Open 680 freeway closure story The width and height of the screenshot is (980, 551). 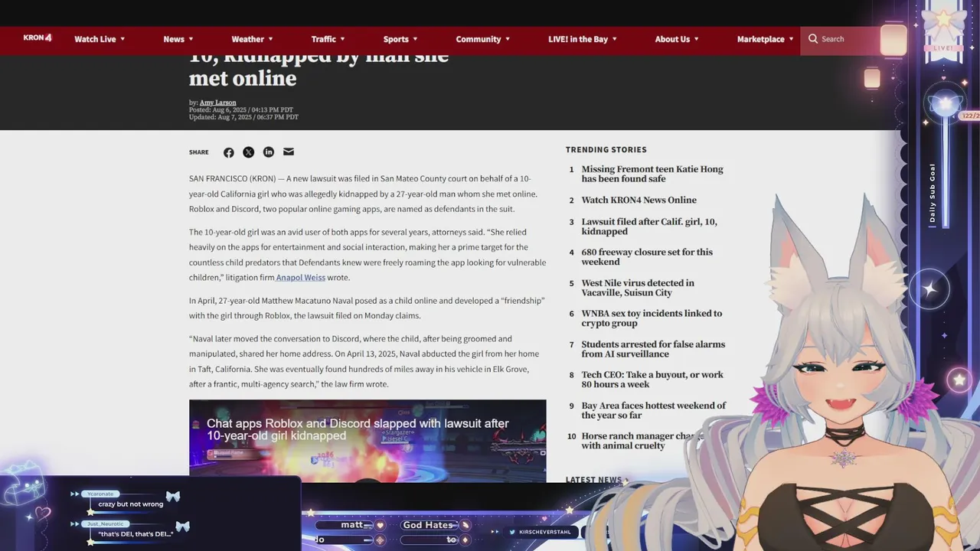646,257
